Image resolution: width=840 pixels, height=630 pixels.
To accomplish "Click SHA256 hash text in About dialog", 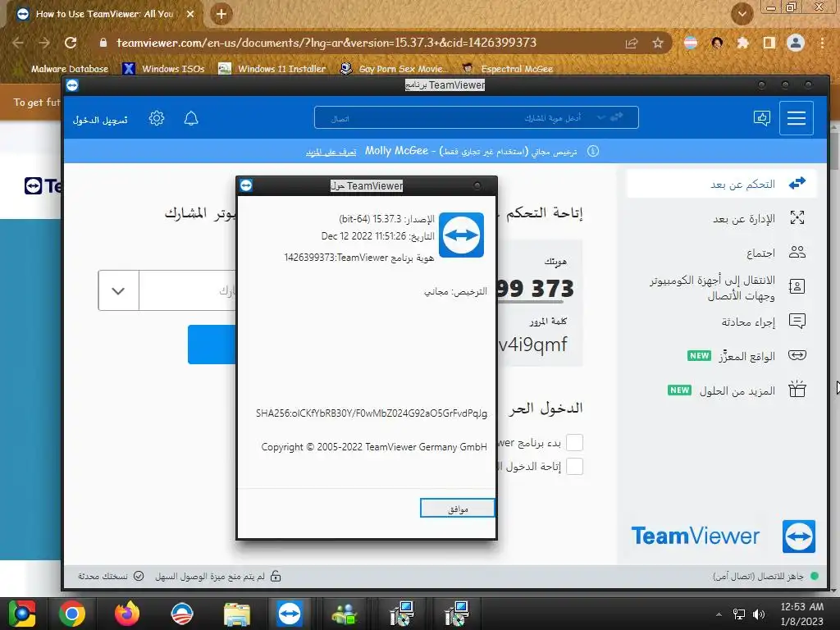I will tap(372, 413).
